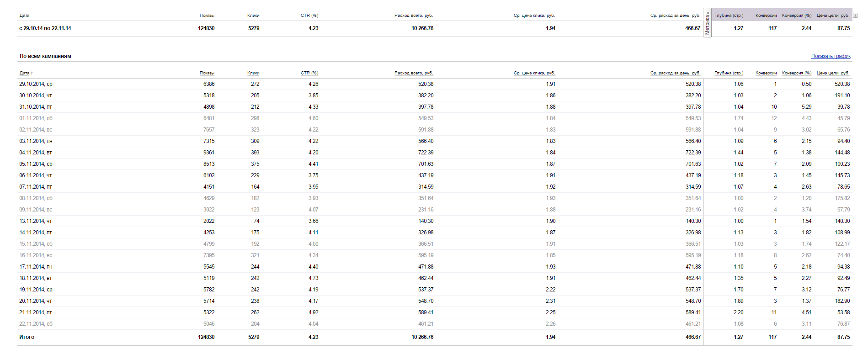This screenshot has width=868, height=354.
Task: Click ascending sort arrow beside Дата
Action: coord(32,74)
